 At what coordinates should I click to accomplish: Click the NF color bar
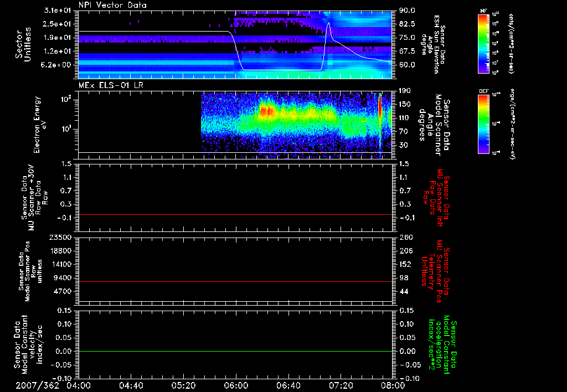[483, 44]
